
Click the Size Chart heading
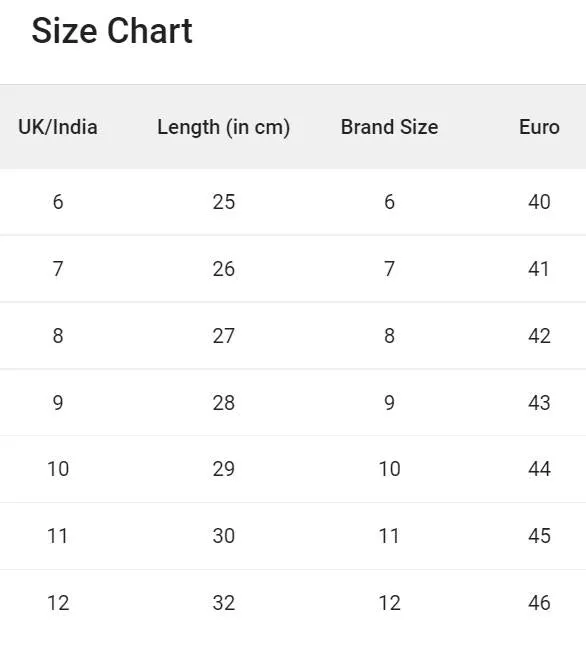(x=112, y=31)
